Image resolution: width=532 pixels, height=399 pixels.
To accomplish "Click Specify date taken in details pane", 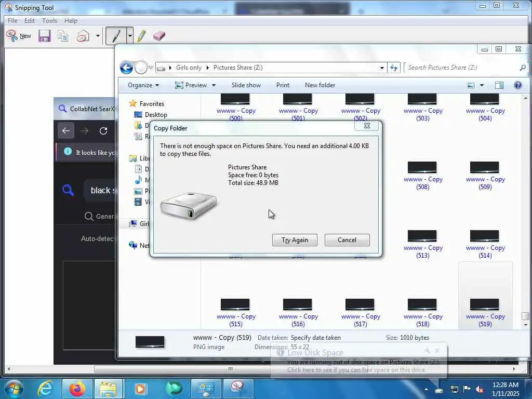I will tap(315, 338).
